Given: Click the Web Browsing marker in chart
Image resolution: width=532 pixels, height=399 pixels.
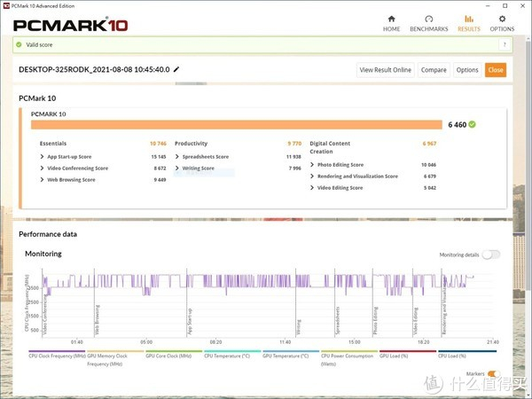Looking at the screenshot, I should [x=97, y=319].
